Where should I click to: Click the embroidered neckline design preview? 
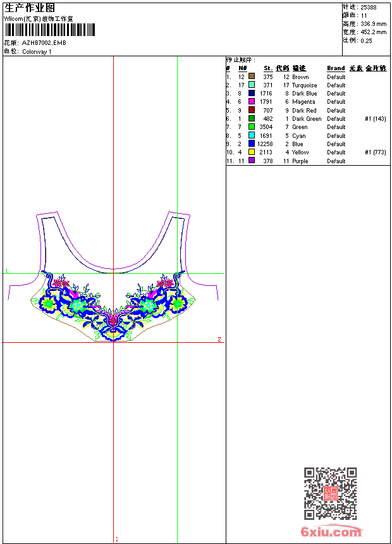click(x=113, y=276)
